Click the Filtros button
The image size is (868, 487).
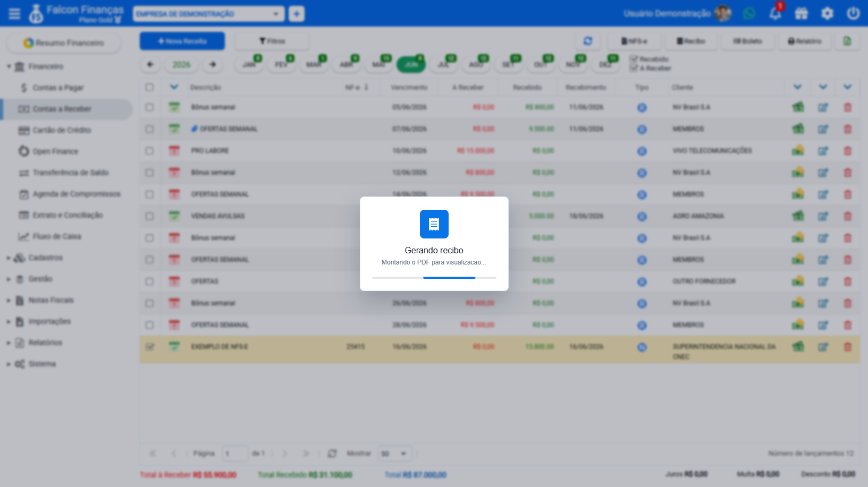click(x=272, y=41)
